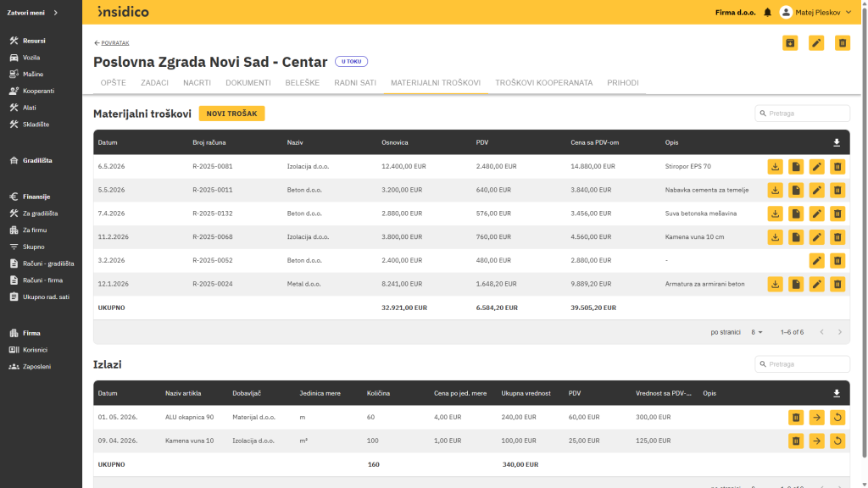Switch to the Opšte tab
The width and height of the screenshot is (868, 488).
click(x=114, y=83)
